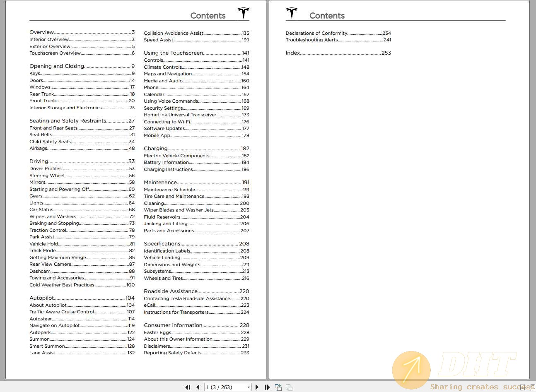Screen dimensions: 536x392
Task: Click the Interior Overview entry
Action: point(82,40)
